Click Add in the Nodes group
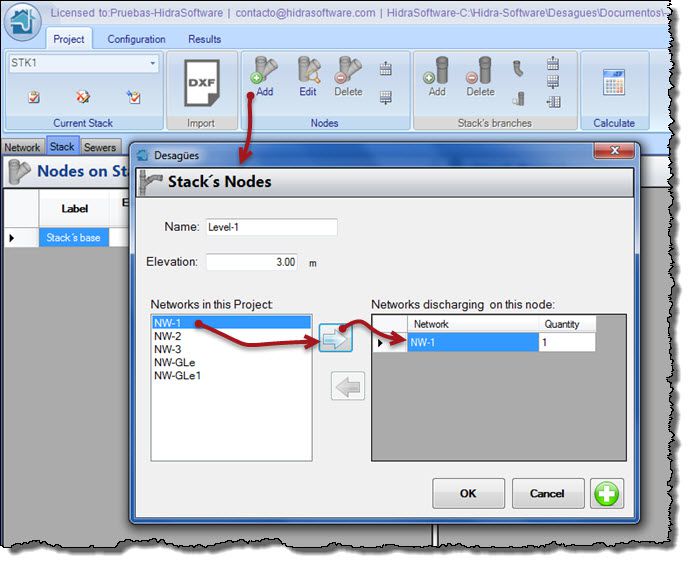The height and width of the screenshot is (563, 690). click(x=264, y=77)
